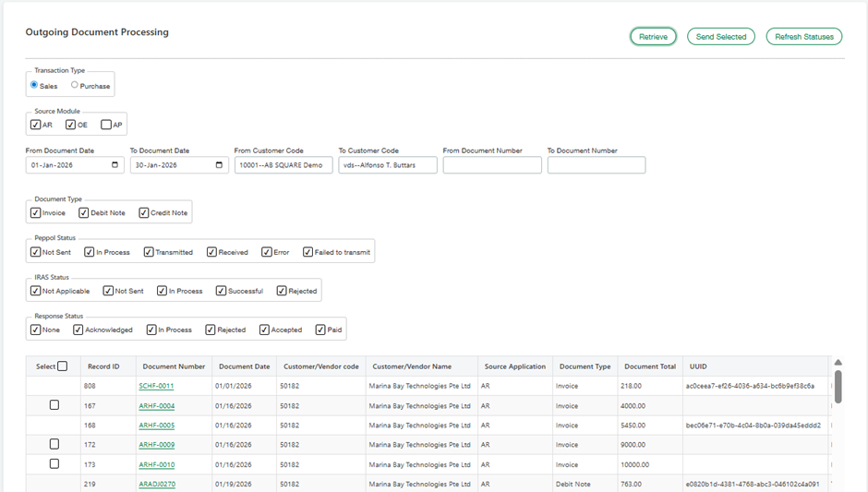868x492 pixels.
Task: Click the Retrieve button
Action: [653, 37]
